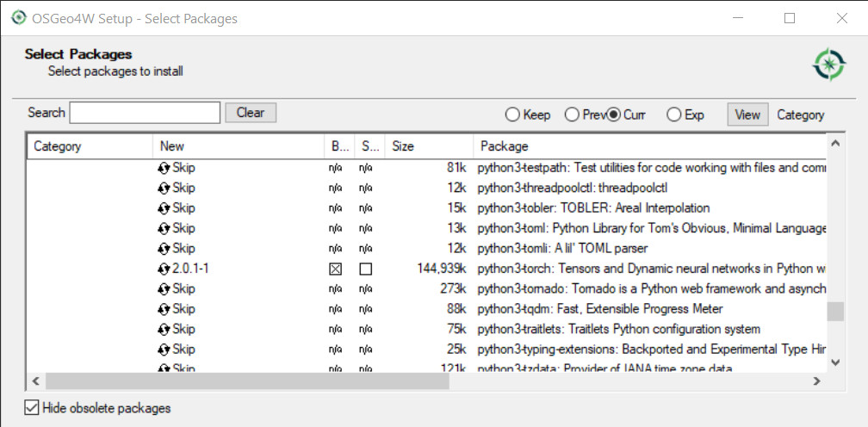The height and width of the screenshot is (427, 868).
Task: Click the 2.0.1-1 version text
Action: tap(190, 269)
